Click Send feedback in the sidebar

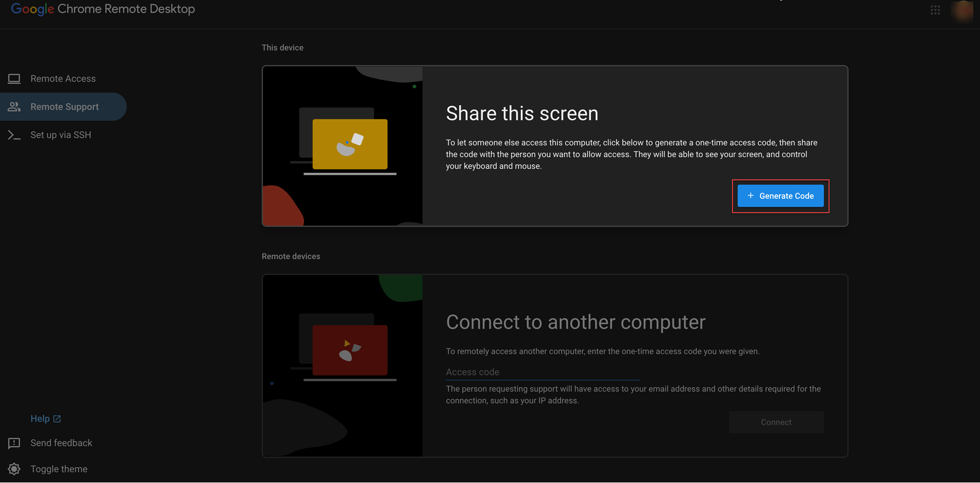tap(61, 443)
